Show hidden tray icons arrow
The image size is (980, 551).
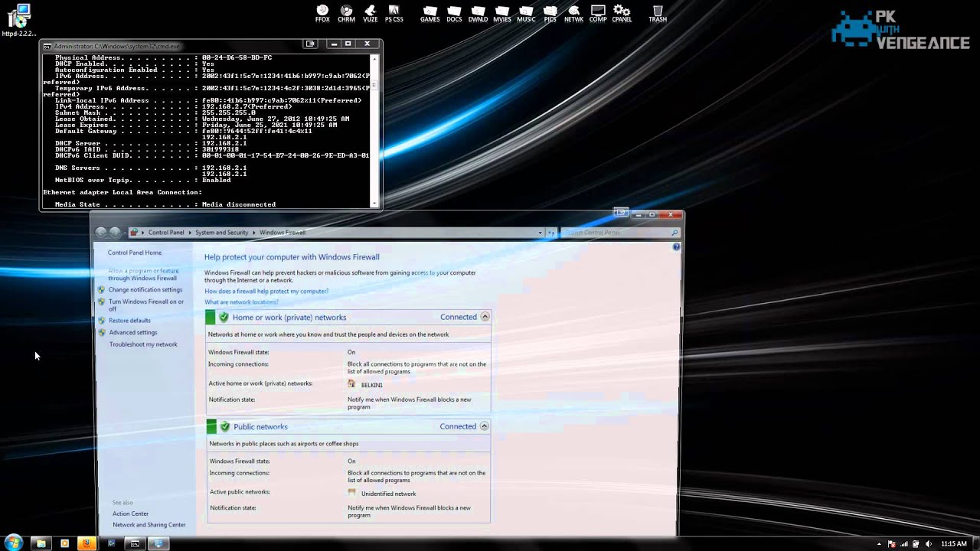click(878, 544)
